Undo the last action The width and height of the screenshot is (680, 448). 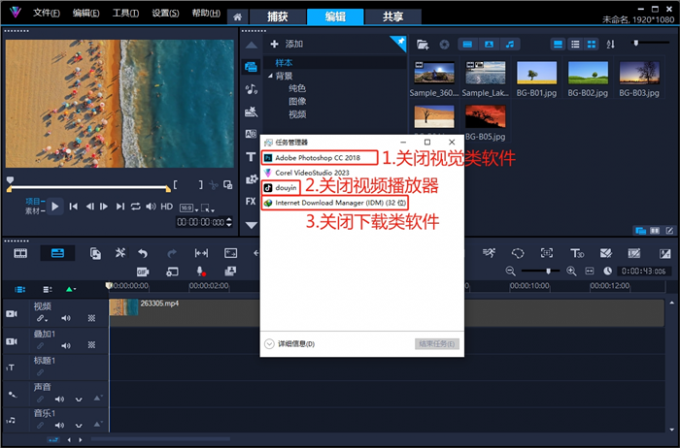(143, 253)
